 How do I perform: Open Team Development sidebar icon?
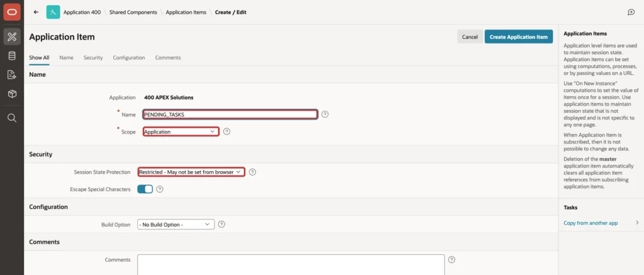pos(12,75)
